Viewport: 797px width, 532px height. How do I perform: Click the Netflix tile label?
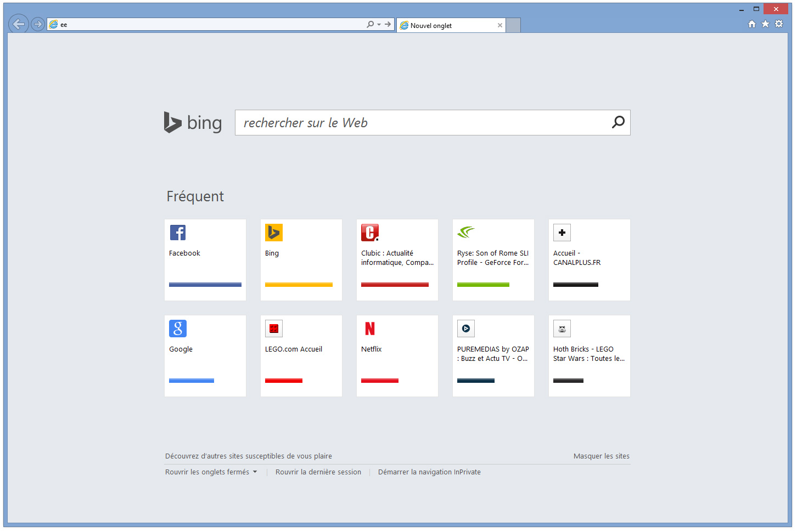[371, 349]
